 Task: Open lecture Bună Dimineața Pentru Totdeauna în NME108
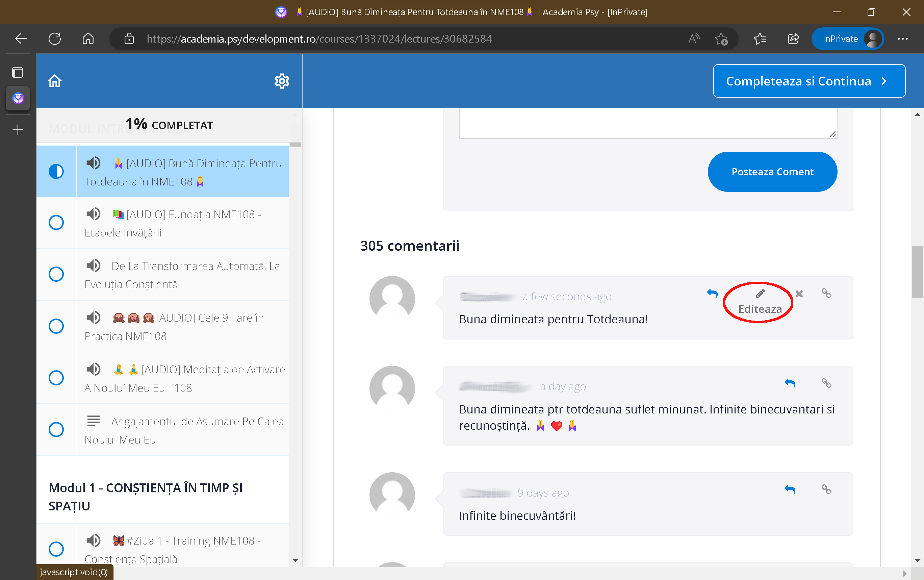click(182, 172)
